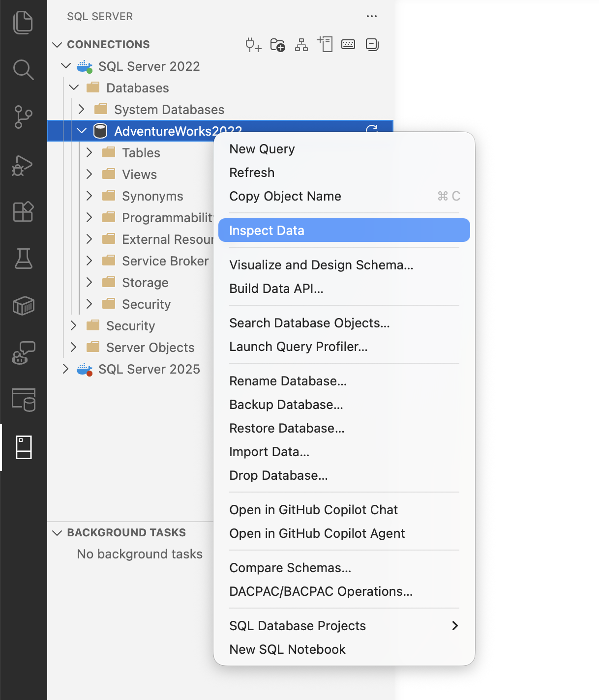Open the Explorer view in activity bar

pyautogui.click(x=23, y=23)
